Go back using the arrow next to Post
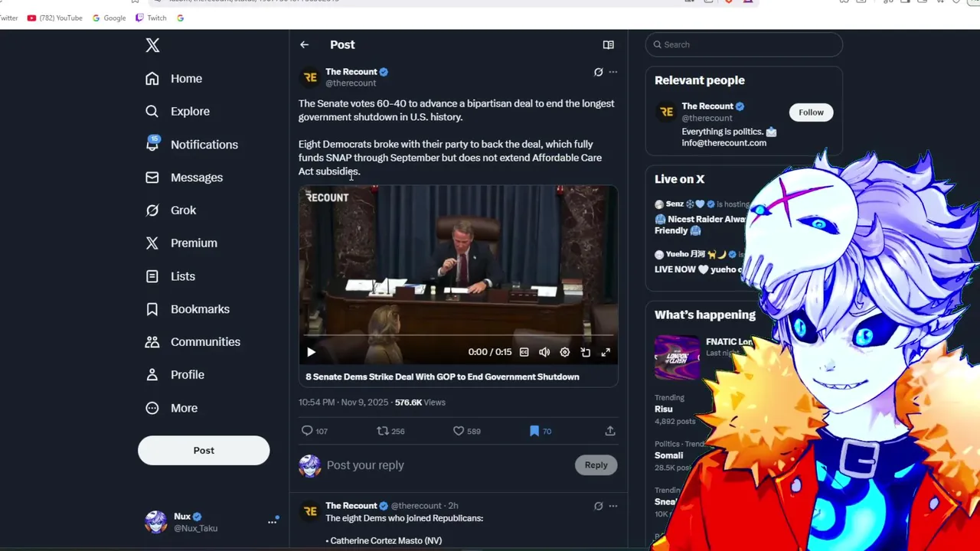The width and height of the screenshot is (980, 551). [305, 45]
